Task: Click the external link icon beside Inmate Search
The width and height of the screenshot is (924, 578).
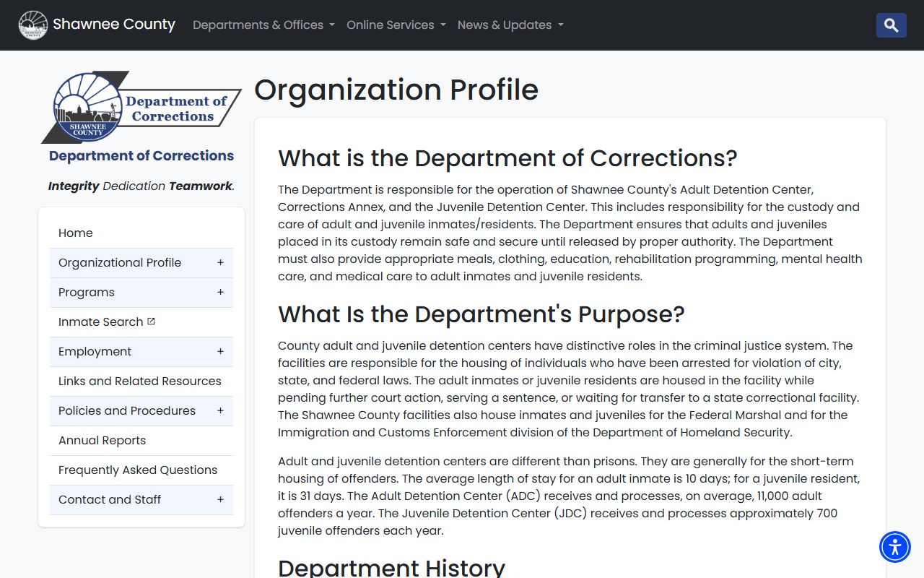Action: pyautogui.click(x=151, y=322)
